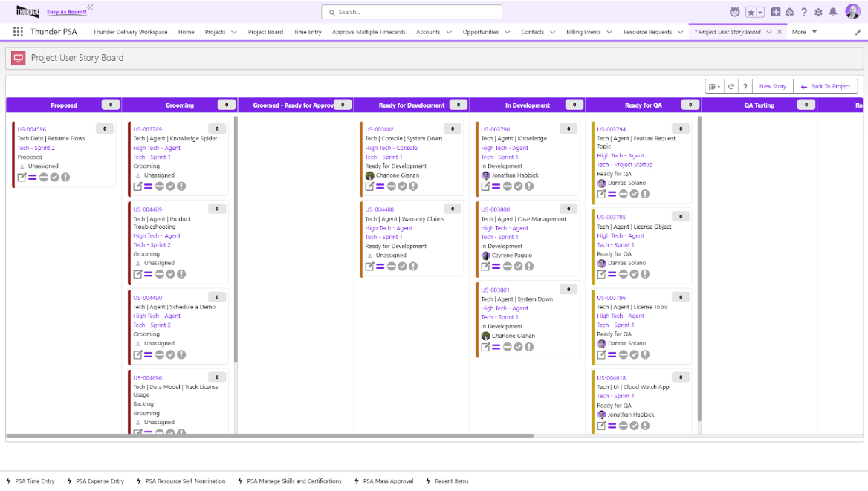The width and height of the screenshot is (868, 491).
Task: Open PSA Mass Approval utility item
Action: (x=383, y=481)
